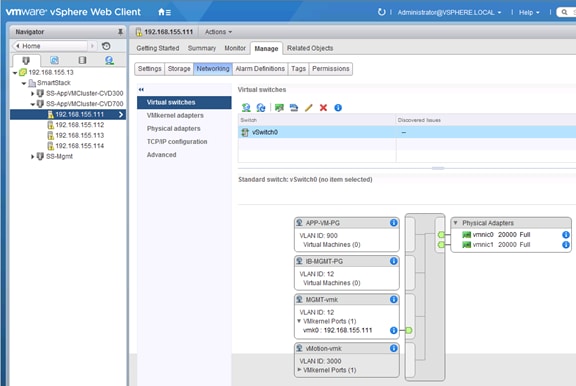Open info for vmnic1 adapter

pyautogui.click(x=566, y=244)
